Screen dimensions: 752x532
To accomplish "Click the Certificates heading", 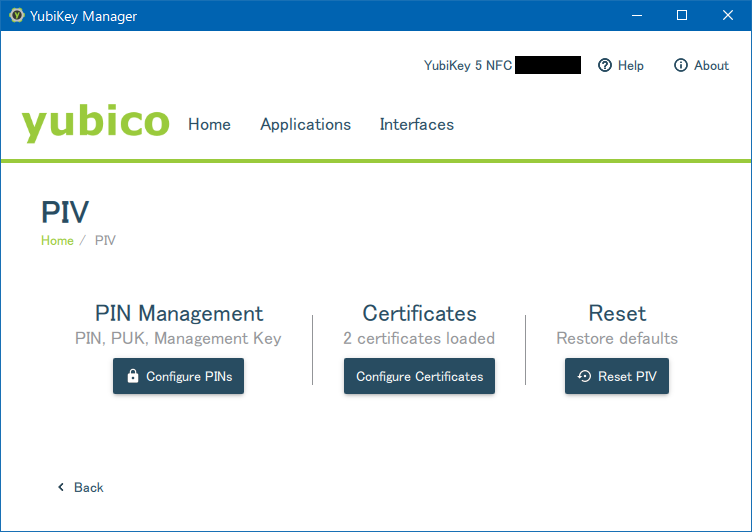I will coord(419,314).
